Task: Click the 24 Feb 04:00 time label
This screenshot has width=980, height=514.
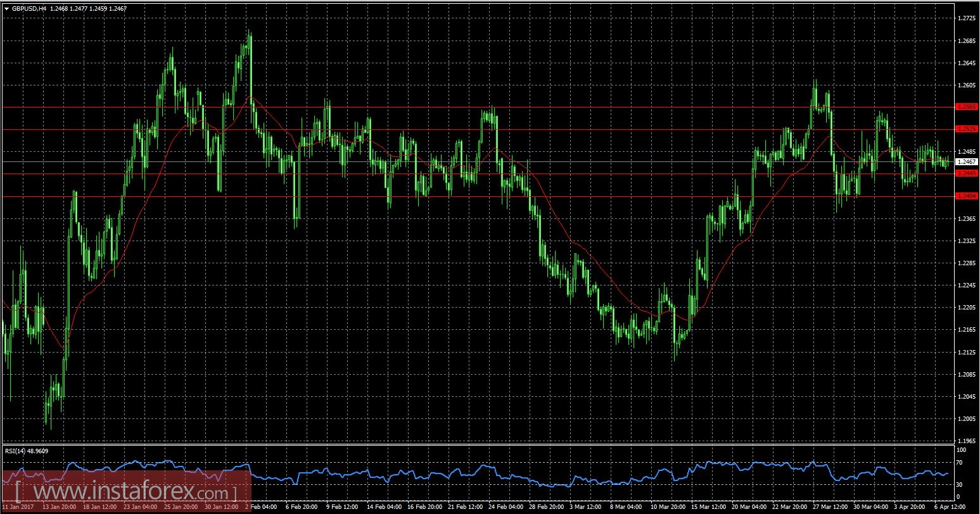Action: point(506,507)
